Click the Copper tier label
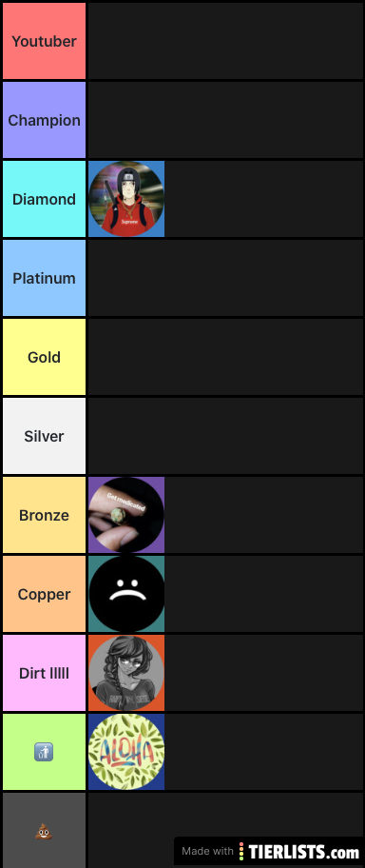The height and width of the screenshot is (868, 365). (45, 594)
